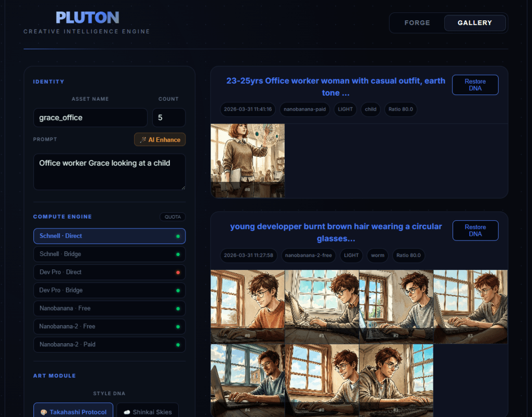Open the office worker woman entry title
The image size is (532, 417).
pyautogui.click(x=336, y=87)
